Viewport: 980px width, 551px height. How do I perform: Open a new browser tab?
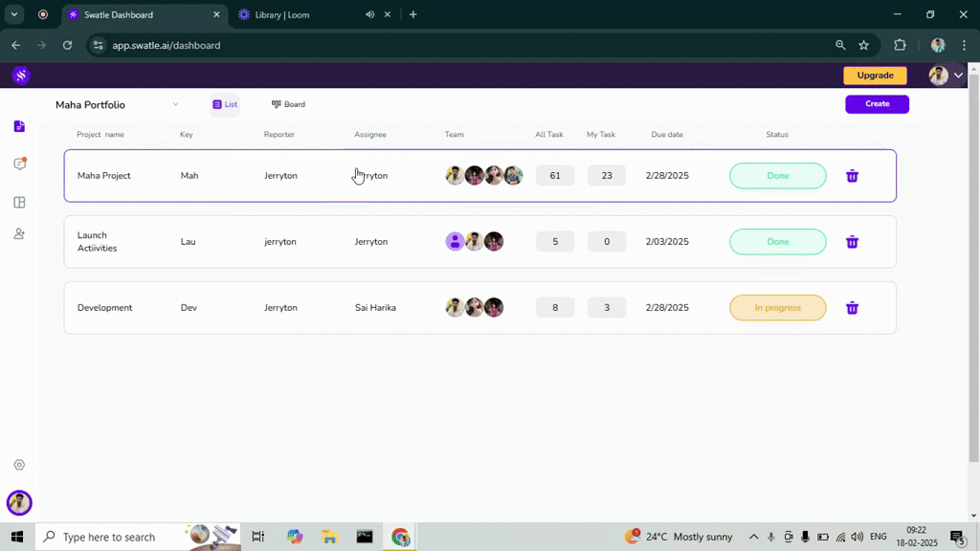pyautogui.click(x=413, y=14)
